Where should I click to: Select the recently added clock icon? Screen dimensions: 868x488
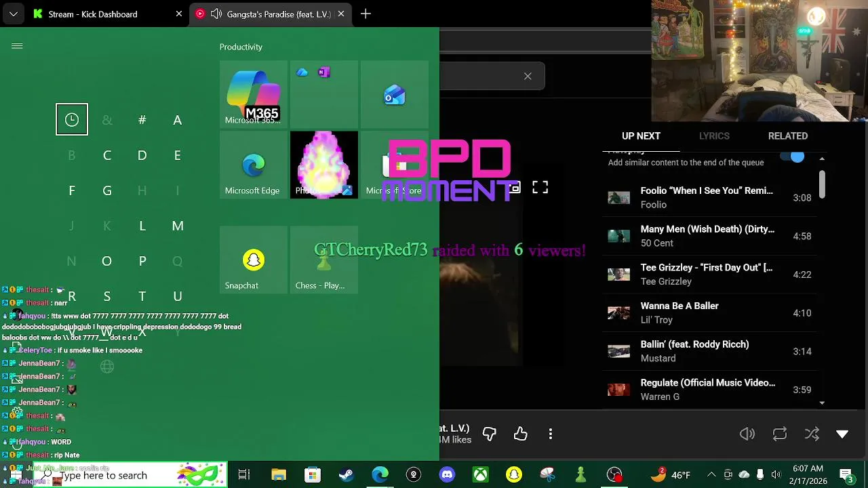(72, 119)
